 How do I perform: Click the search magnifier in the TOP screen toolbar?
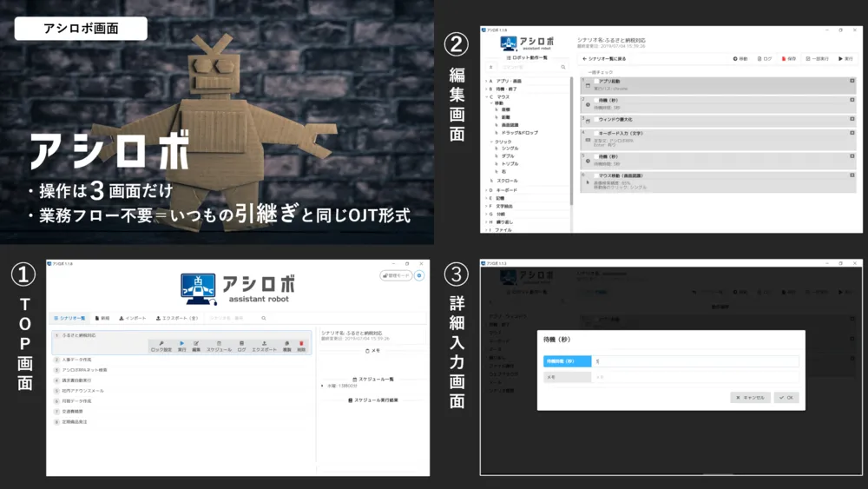(x=264, y=319)
